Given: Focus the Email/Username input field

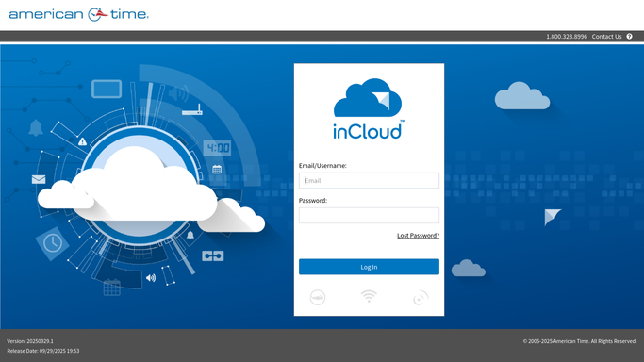Looking at the screenshot, I should pos(369,181).
